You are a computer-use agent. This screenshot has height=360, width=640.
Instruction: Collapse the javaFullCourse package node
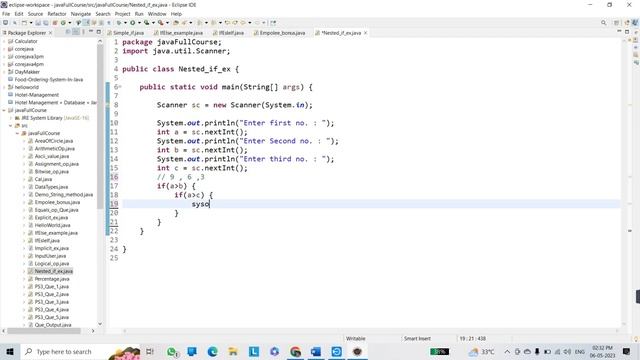tap(18, 133)
